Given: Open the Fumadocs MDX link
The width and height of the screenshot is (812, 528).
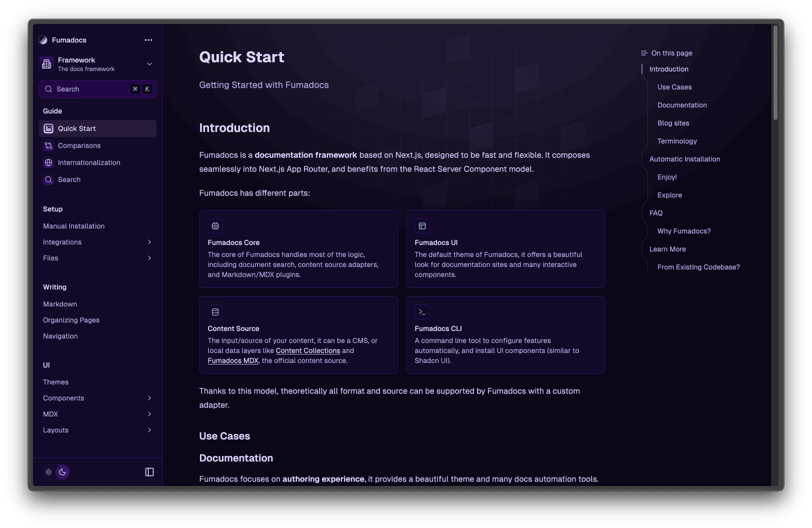Looking at the screenshot, I should click(x=233, y=360).
